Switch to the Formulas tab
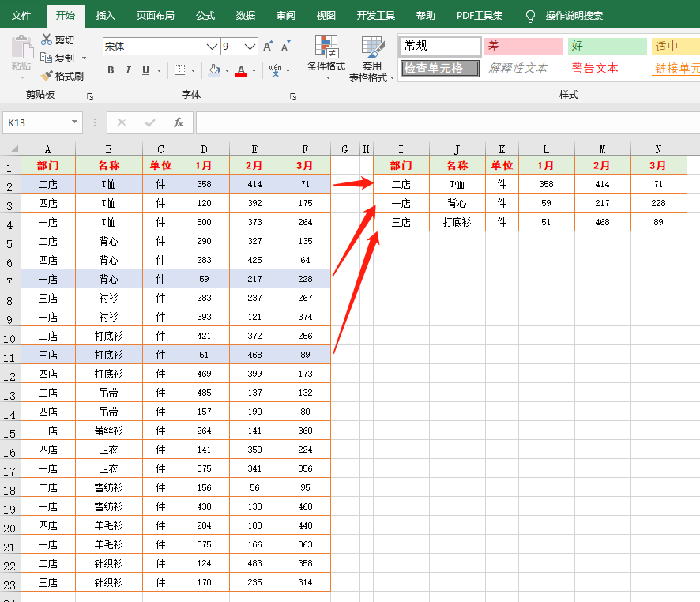Screen dimensions: 700x602 tap(205, 16)
